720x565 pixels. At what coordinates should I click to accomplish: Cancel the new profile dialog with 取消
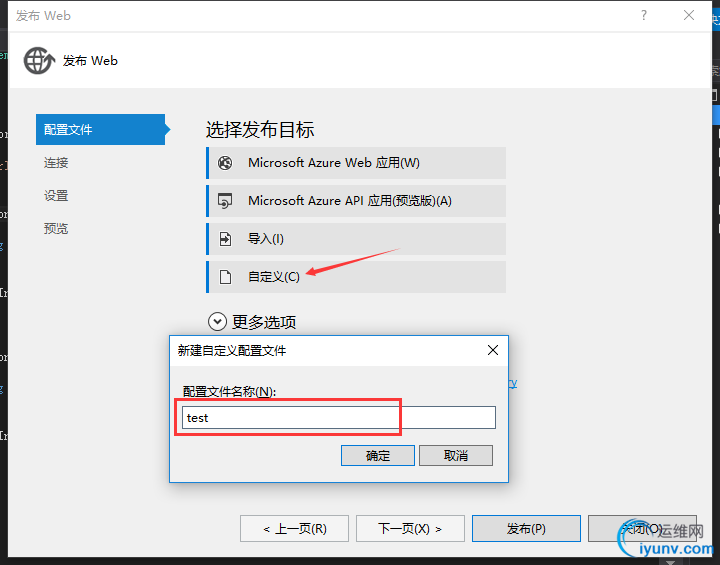click(456, 456)
